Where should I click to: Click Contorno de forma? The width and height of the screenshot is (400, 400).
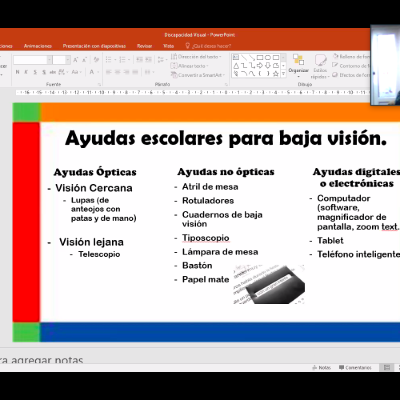[x=351, y=66]
